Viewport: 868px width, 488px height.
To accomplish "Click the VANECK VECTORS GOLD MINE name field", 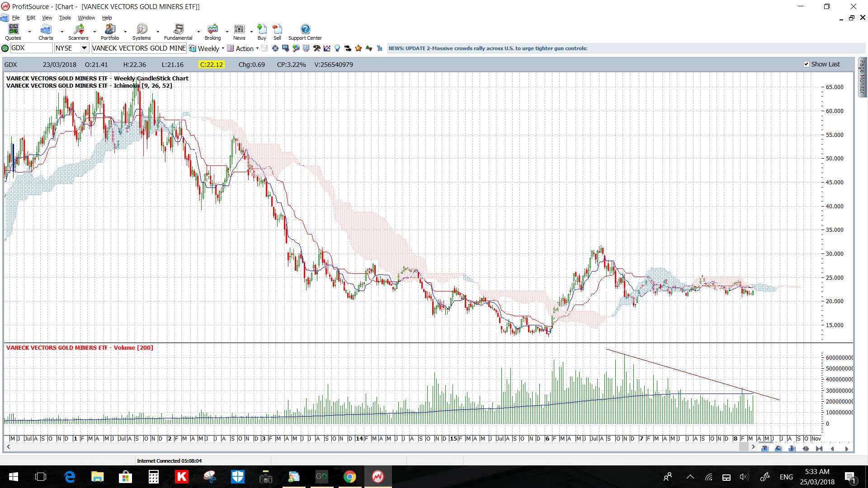I will 139,48.
